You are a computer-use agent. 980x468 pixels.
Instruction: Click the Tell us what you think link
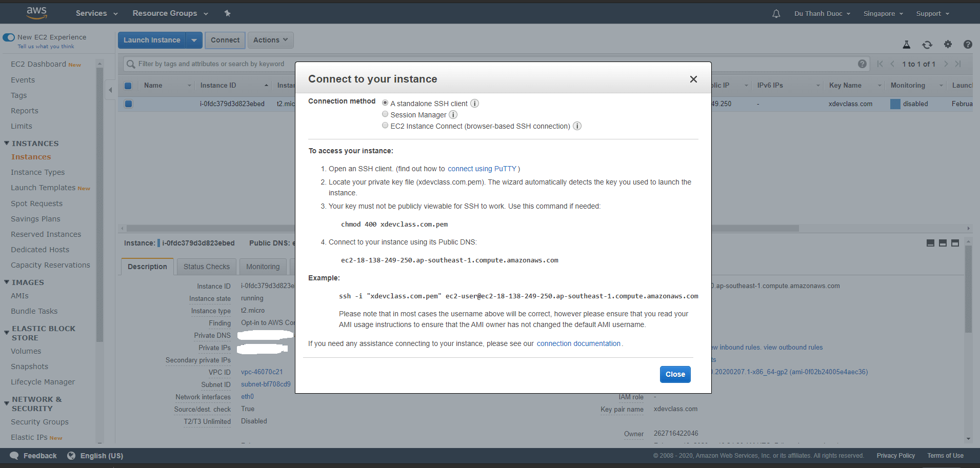click(46, 47)
